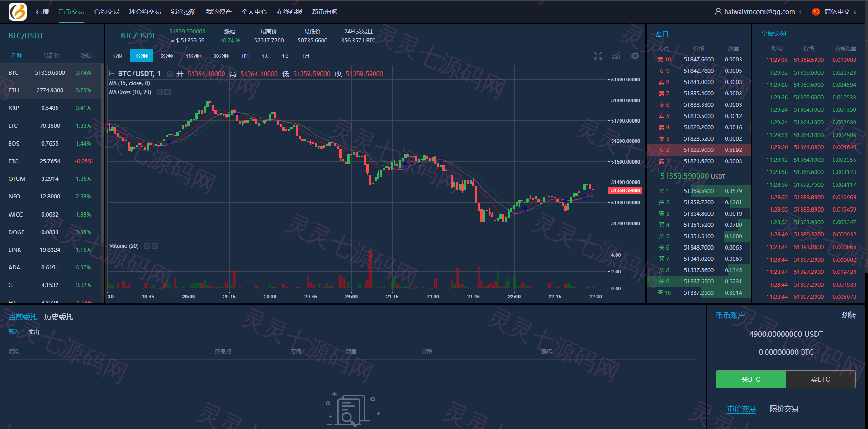
Task: Go to 合约交易 contract trading
Action: point(107,12)
